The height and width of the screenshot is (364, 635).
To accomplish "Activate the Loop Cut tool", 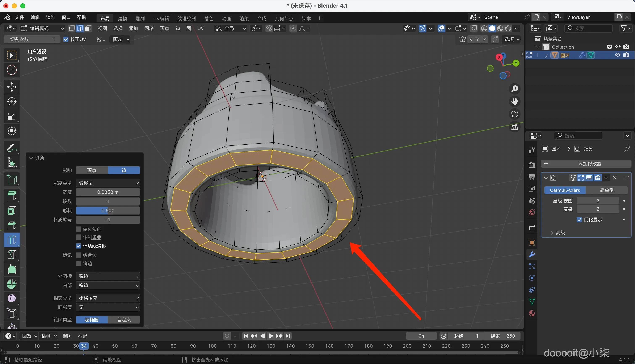I will point(12,240).
